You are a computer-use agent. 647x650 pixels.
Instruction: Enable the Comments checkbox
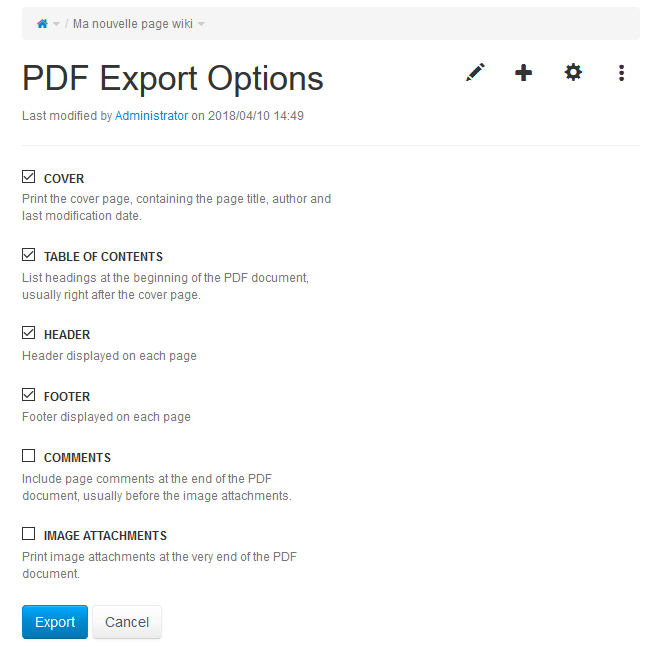29,456
